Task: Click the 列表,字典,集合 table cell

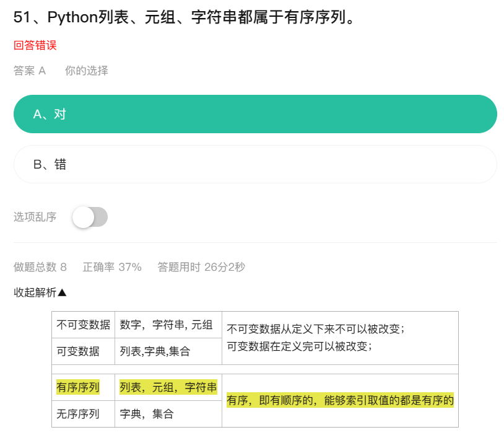Action: pos(168,351)
